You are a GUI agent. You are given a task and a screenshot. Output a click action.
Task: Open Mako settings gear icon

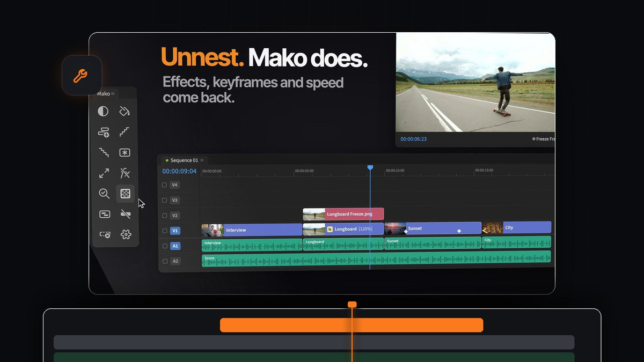tap(126, 234)
